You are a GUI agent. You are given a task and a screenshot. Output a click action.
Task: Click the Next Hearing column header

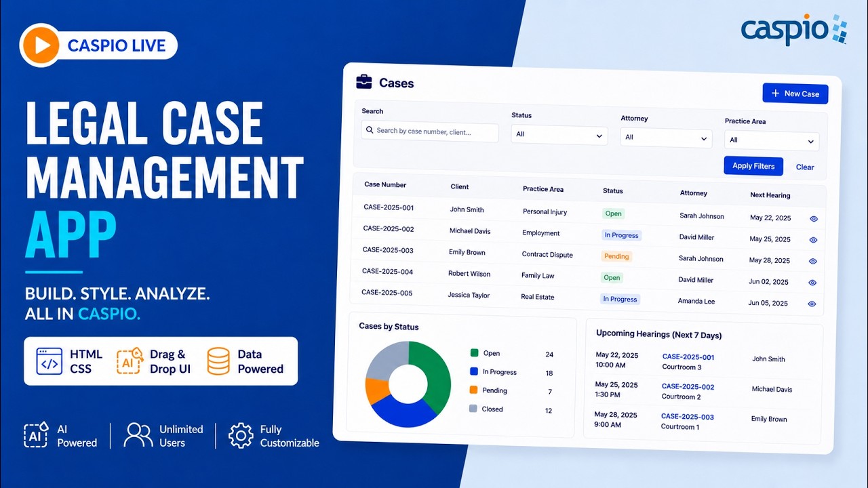click(770, 195)
